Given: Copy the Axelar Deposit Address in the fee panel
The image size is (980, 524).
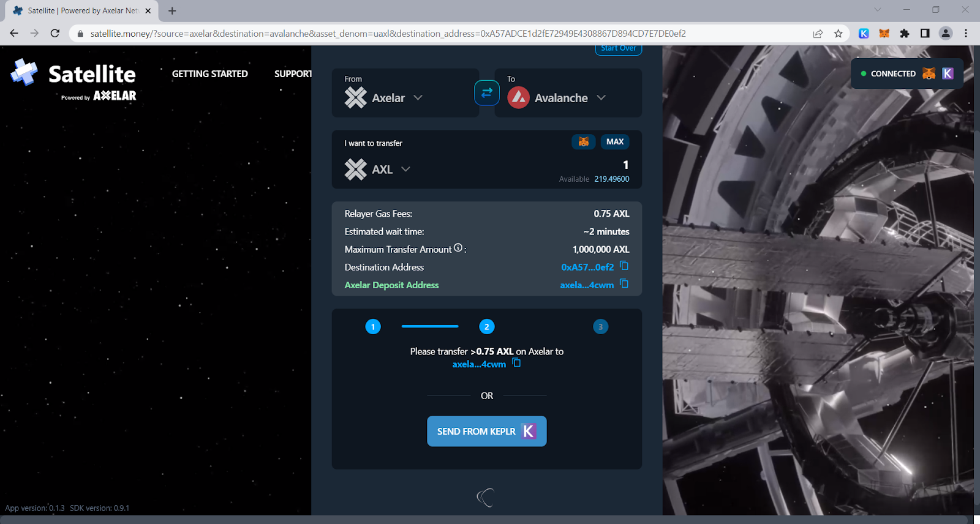Looking at the screenshot, I should [624, 283].
